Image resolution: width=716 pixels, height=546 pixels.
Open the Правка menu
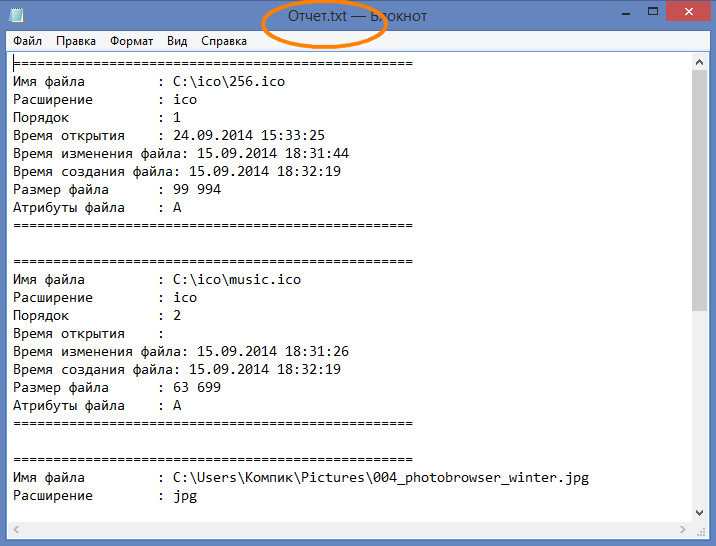pos(76,41)
